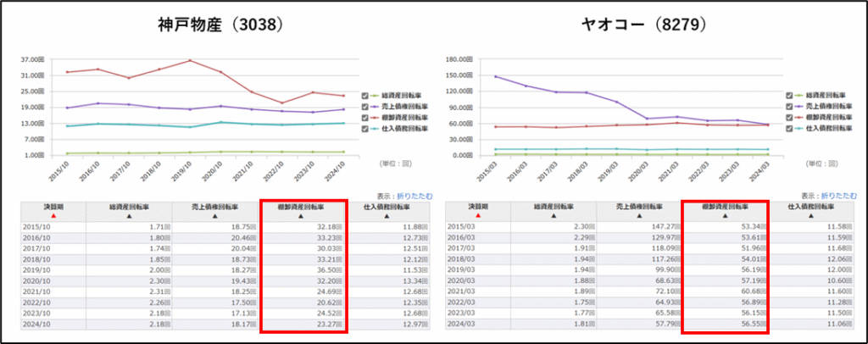The image size is (868, 344).
Task: Sort ヤオコー table by 決算期 red arrow
Action: (477, 217)
